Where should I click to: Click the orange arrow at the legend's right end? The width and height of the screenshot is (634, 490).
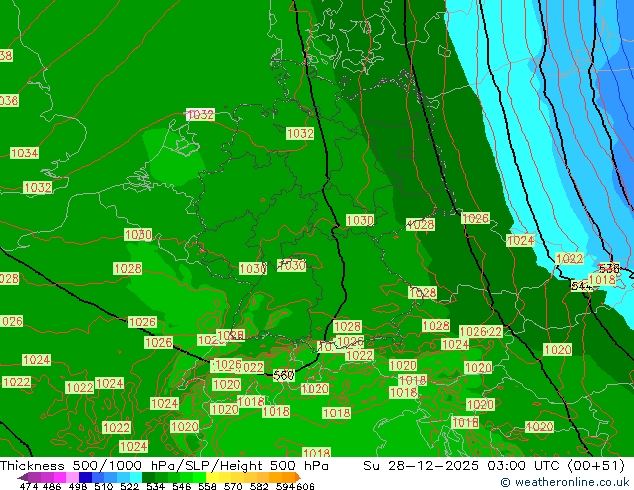(298, 477)
